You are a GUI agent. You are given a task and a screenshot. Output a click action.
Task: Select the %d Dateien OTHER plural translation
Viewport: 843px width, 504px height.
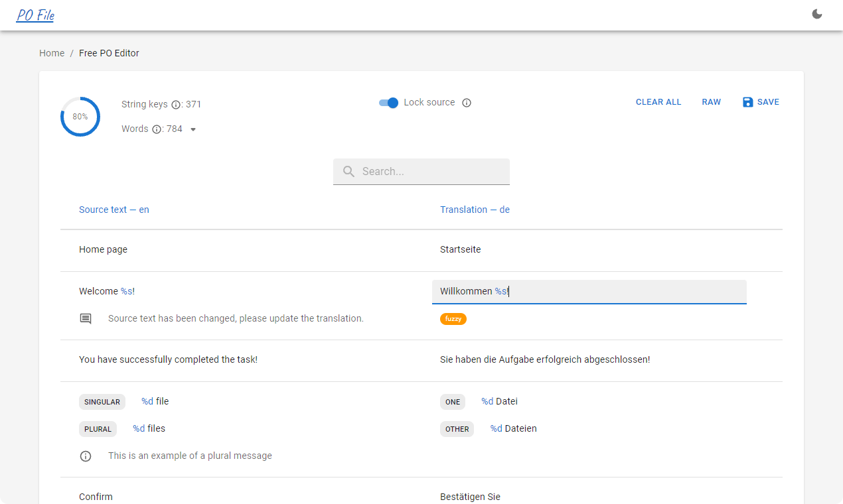(x=514, y=429)
